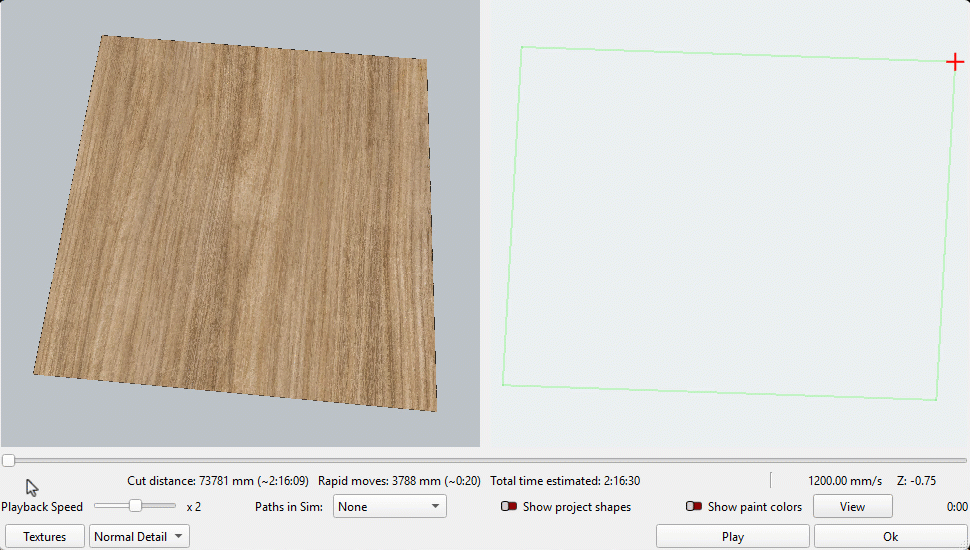The width and height of the screenshot is (970, 550).
Task: Click inside the green toolpath outline preview
Action: (x=725, y=220)
